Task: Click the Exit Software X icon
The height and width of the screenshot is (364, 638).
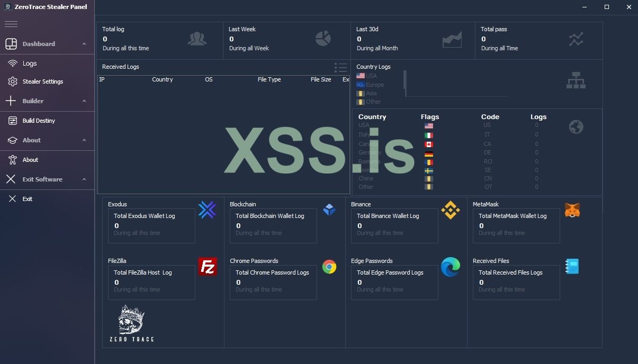Action: click(x=11, y=179)
